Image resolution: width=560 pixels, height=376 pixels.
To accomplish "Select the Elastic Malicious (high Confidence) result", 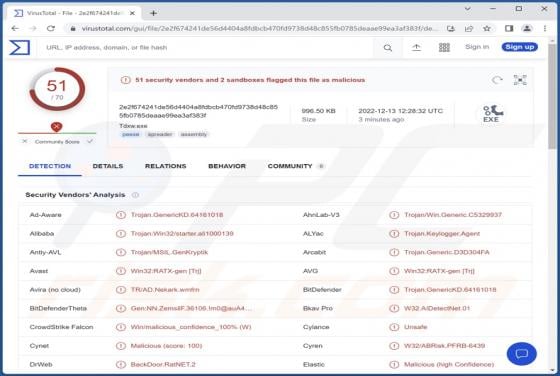I will pyautogui.click(x=449, y=365).
